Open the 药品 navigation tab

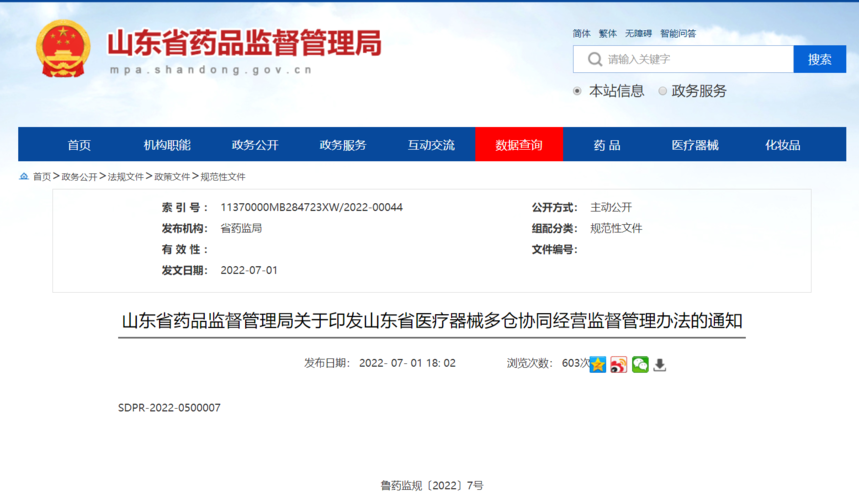click(607, 145)
